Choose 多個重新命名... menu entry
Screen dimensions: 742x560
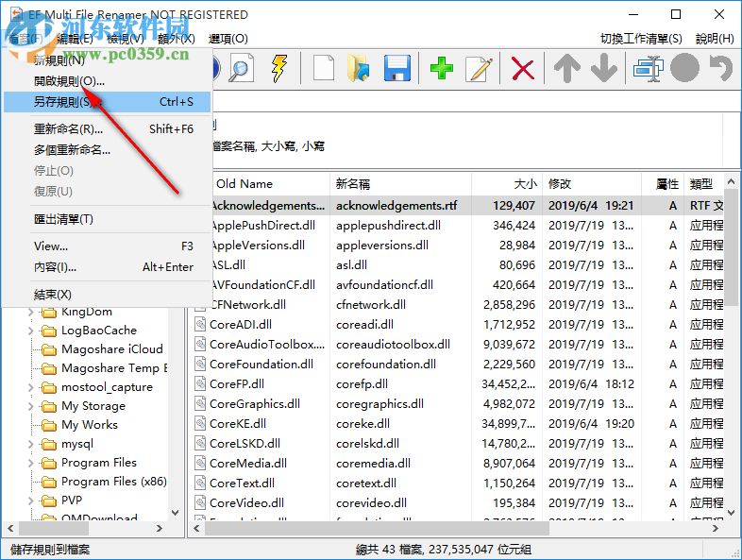(x=107, y=150)
